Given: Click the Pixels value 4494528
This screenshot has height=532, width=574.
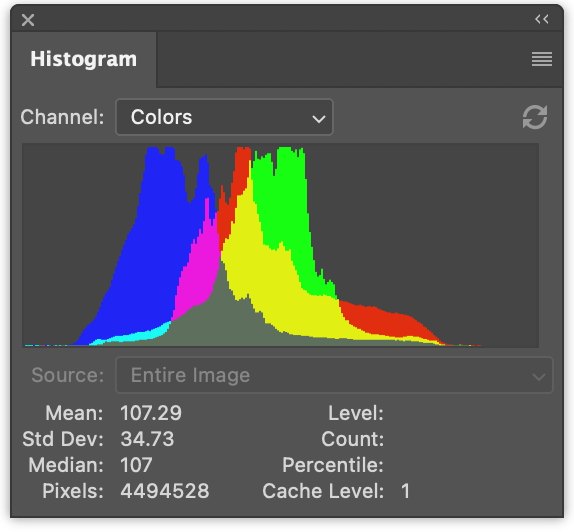Looking at the screenshot, I should click(x=165, y=491).
